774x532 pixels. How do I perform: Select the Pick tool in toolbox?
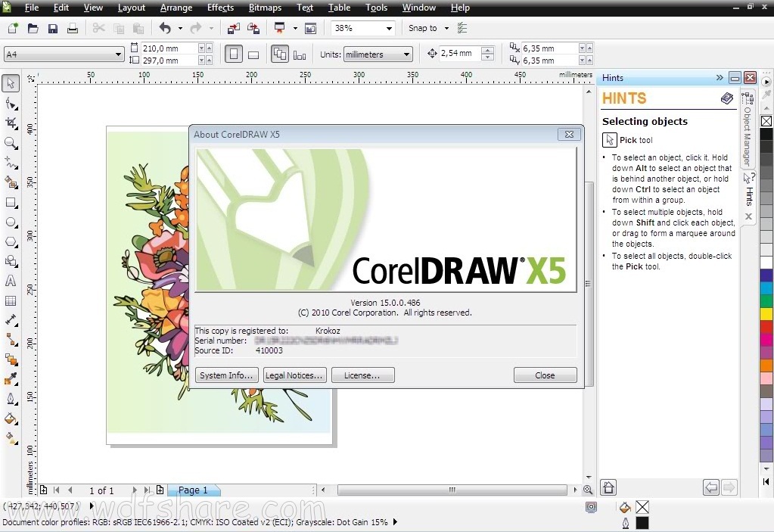pyautogui.click(x=11, y=83)
